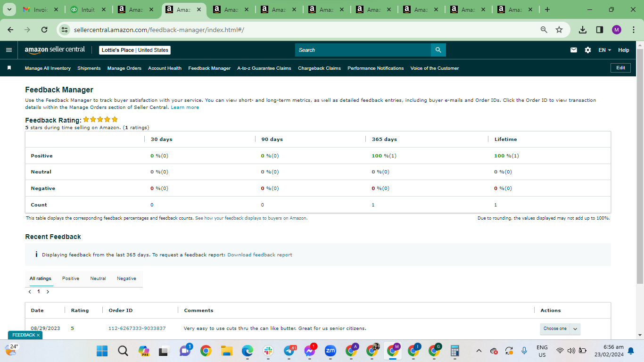Switch to the Intuit browser tab
The width and height of the screenshot is (644, 362).
[x=89, y=9]
